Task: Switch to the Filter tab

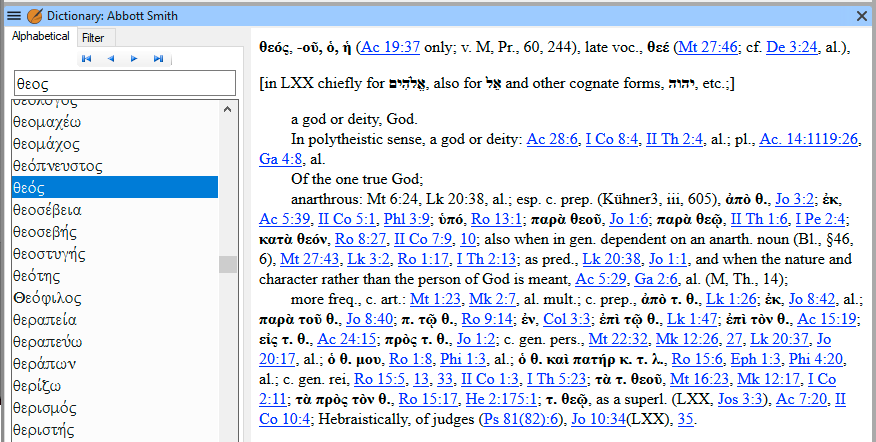Action: coord(93,38)
